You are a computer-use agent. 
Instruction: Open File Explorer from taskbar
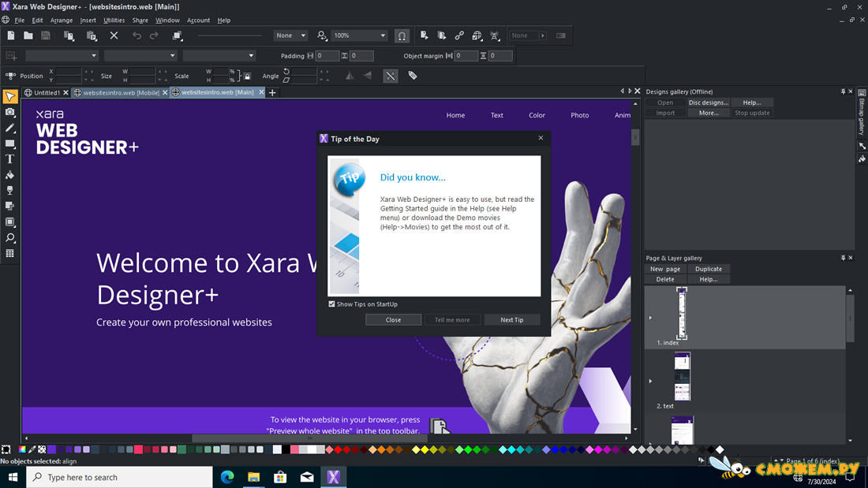253,477
